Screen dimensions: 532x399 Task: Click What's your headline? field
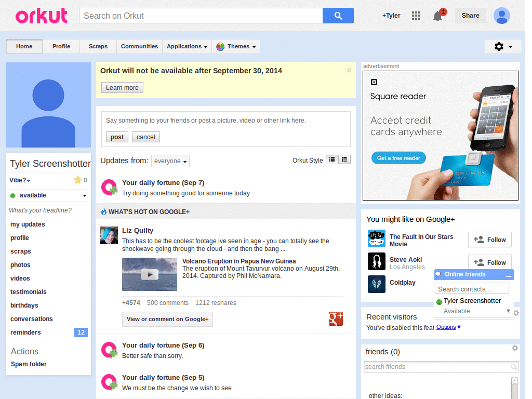click(41, 210)
